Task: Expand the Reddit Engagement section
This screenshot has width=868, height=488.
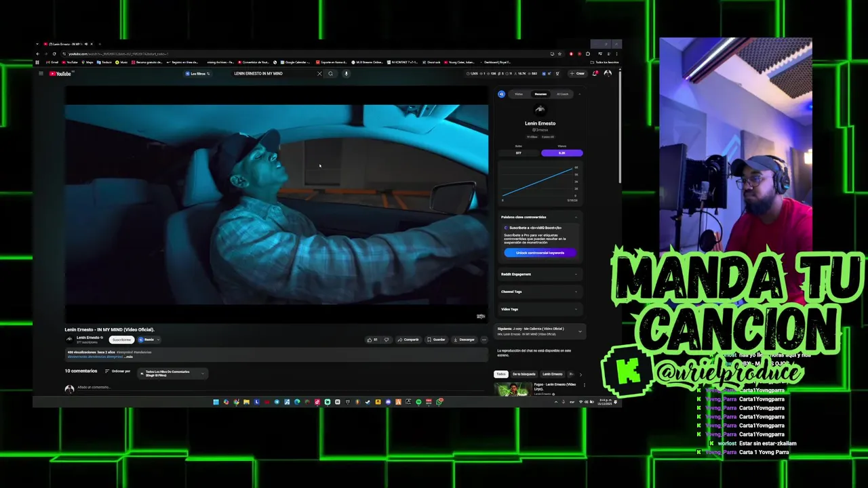Action: (x=540, y=274)
